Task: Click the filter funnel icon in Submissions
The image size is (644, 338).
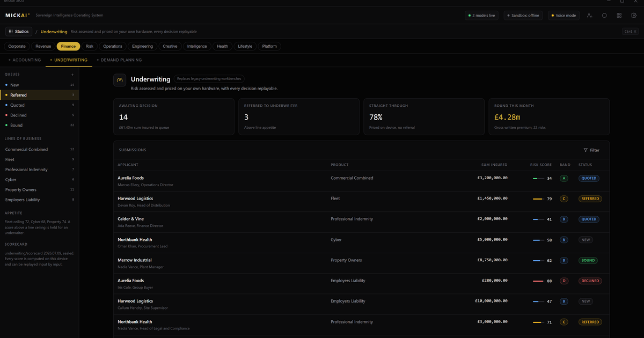Action: click(x=586, y=150)
